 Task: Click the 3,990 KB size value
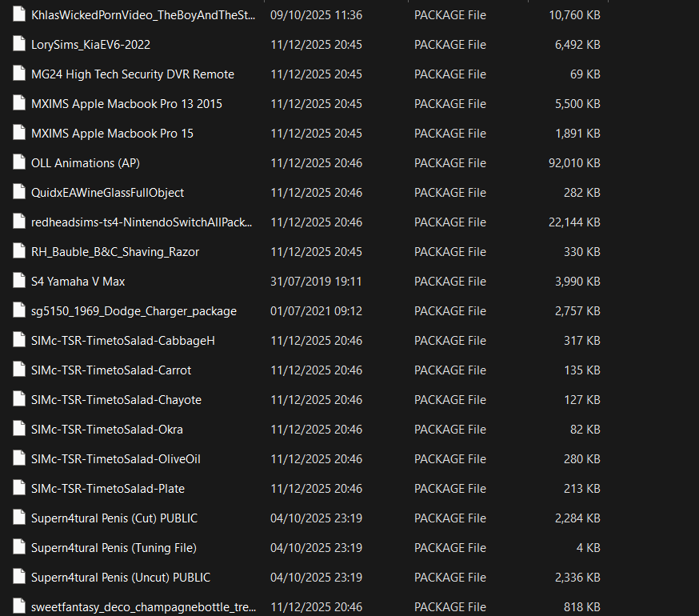[x=577, y=282]
